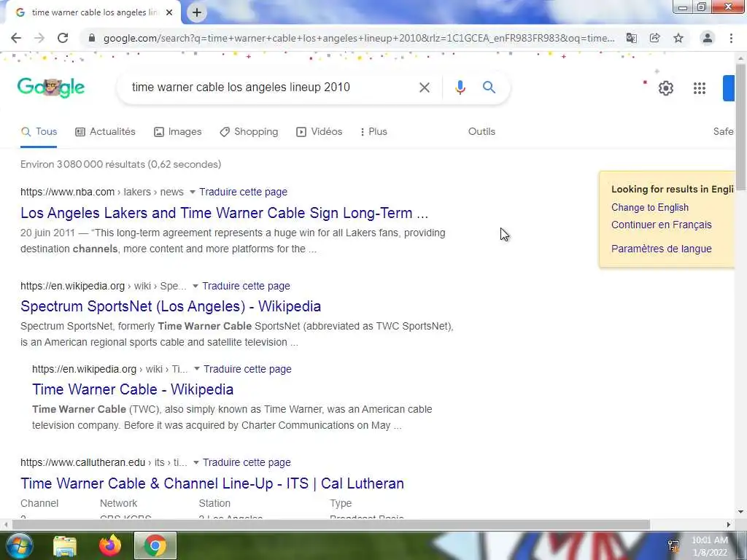Click the blue sign-in button at top right
747x560 pixels.
(x=729, y=88)
